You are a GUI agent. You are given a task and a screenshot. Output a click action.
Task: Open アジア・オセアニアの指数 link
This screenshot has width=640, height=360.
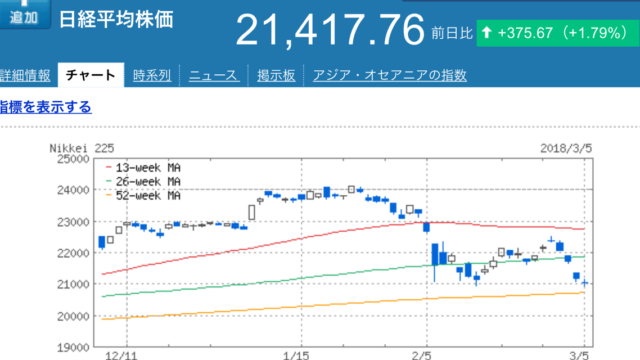(390, 76)
